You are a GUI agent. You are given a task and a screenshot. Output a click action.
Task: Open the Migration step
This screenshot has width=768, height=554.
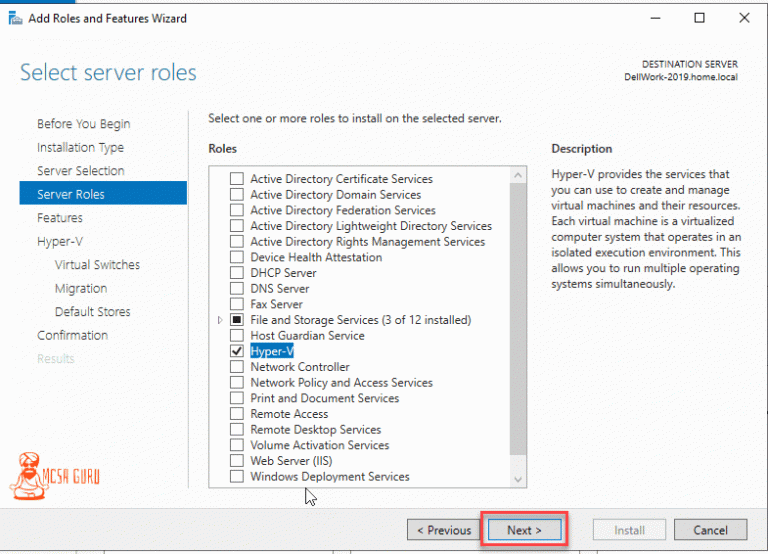coord(81,289)
